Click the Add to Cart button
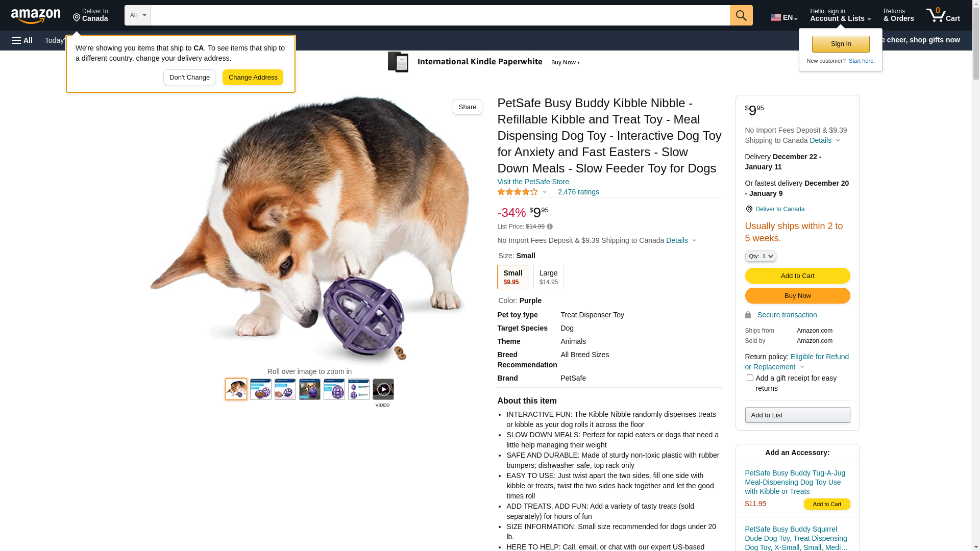980x551 pixels. tap(797, 276)
